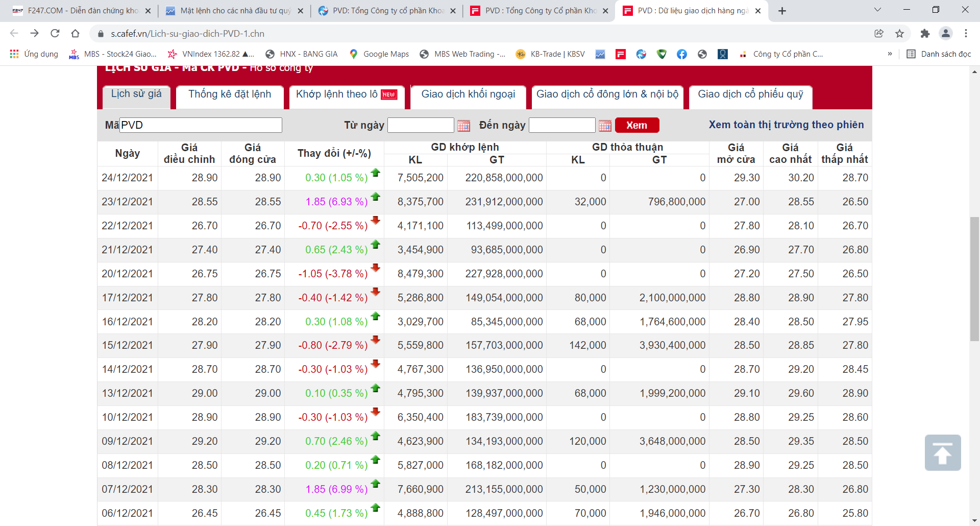Image resolution: width=980 pixels, height=526 pixels.
Task: Open the blue chart bookmark icon
Action: click(x=600, y=54)
